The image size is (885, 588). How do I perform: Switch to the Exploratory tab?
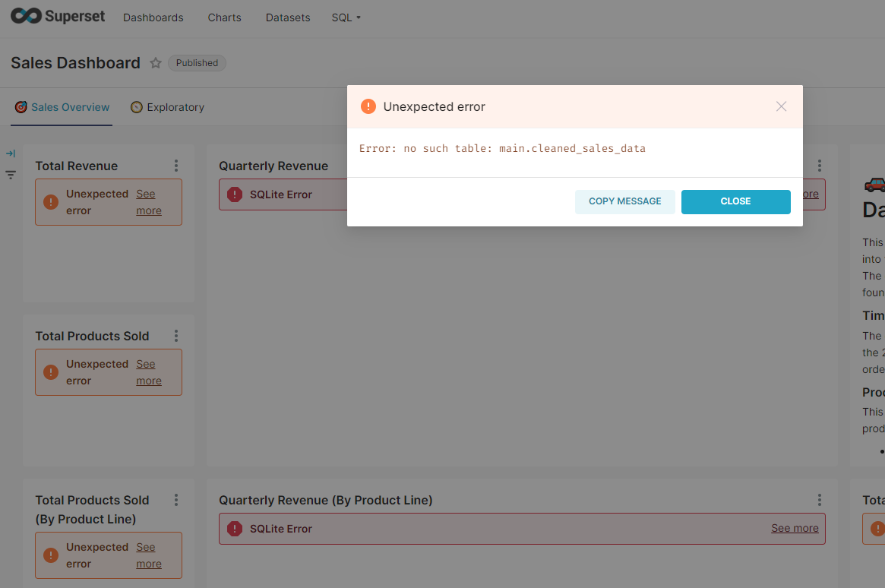pyautogui.click(x=175, y=107)
